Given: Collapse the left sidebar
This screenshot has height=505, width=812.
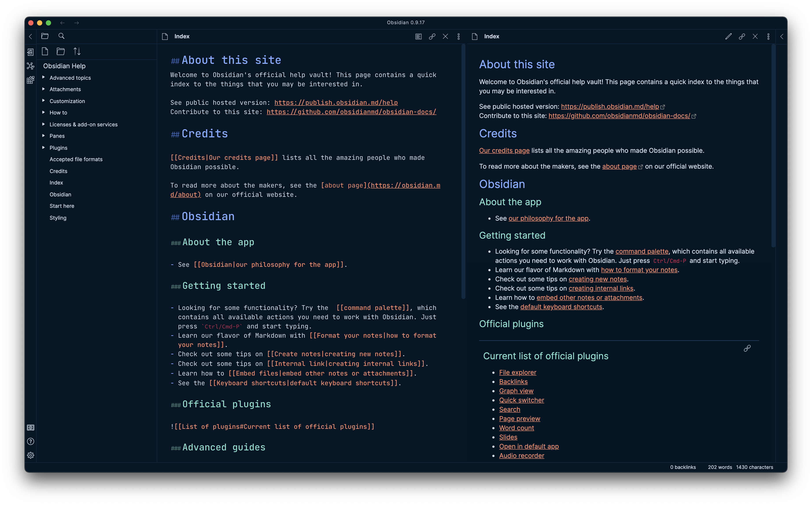Looking at the screenshot, I should point(30,36).
